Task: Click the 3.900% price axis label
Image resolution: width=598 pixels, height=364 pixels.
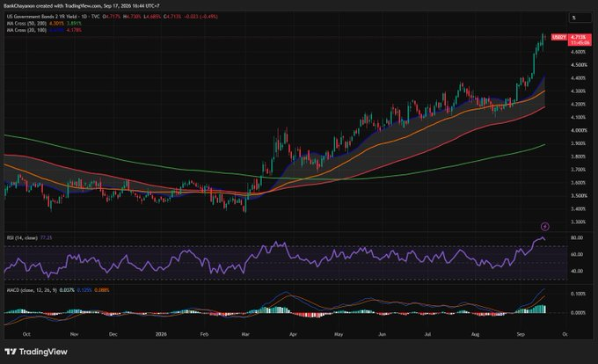Action: click(x=579, y=143)
